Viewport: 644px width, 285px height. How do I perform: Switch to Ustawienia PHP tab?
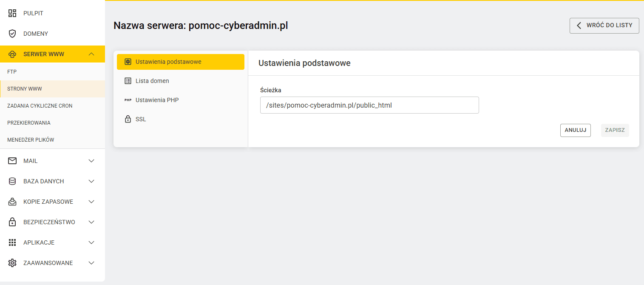pyautogui.click(x=181, y=100)
